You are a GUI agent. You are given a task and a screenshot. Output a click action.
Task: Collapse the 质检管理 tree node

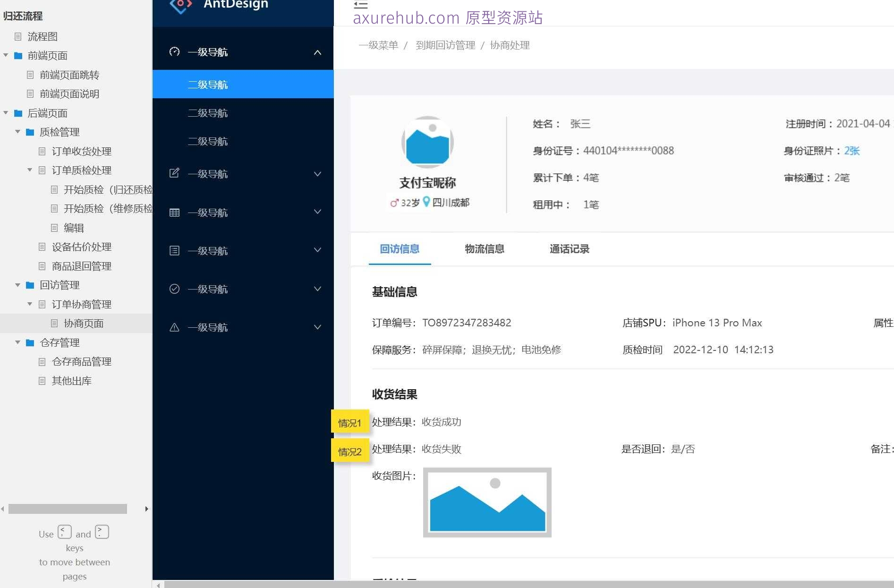18,132
